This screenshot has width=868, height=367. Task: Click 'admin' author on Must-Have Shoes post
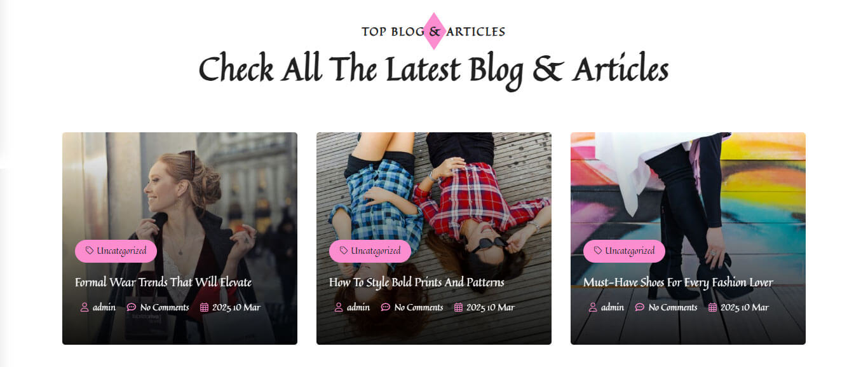click(613, 307)
